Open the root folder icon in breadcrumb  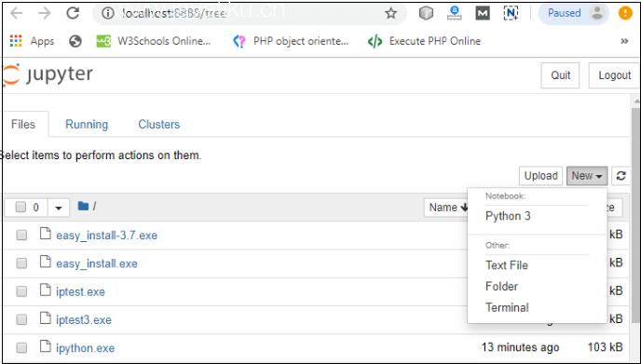(83, 206)
